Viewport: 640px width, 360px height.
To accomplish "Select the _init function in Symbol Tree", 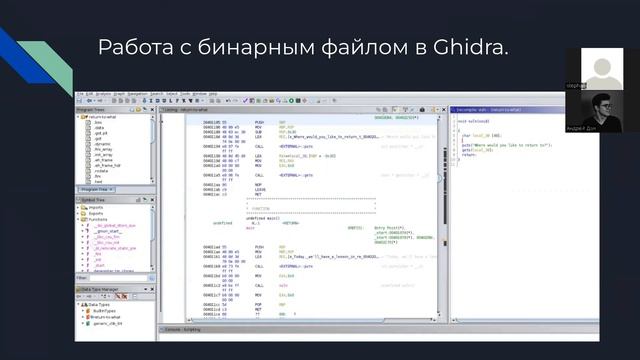I will (98, 260).
